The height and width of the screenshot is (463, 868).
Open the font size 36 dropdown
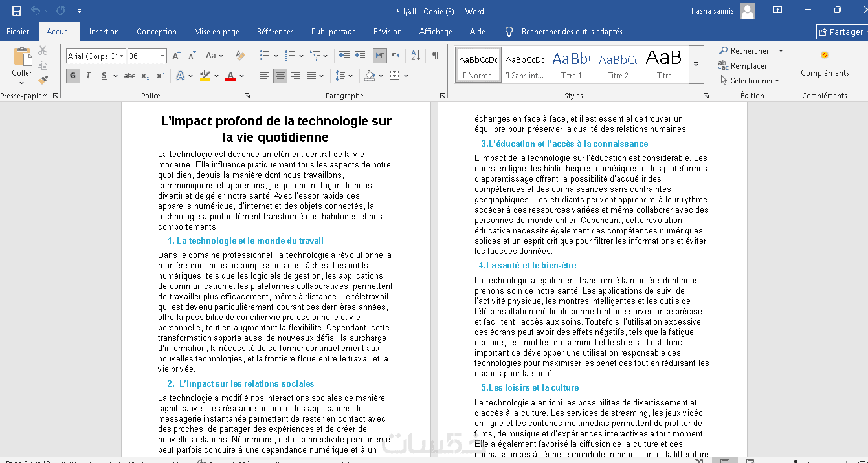click(x=162, y=56)
